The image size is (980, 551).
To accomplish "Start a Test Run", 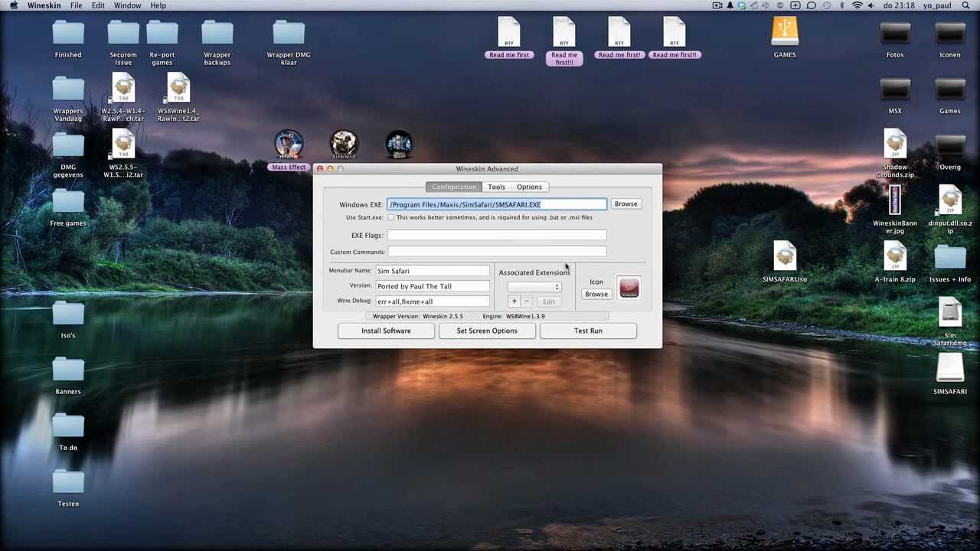I will pyautogui.click(x=588, y=331).
